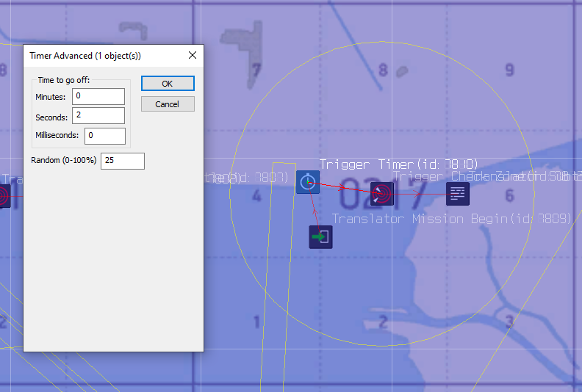Viewport: 582px width, 392px height.
Task: Click the OK button in Timer Advanced dialog
Action: pyautogui.click(x=168, y=84)
